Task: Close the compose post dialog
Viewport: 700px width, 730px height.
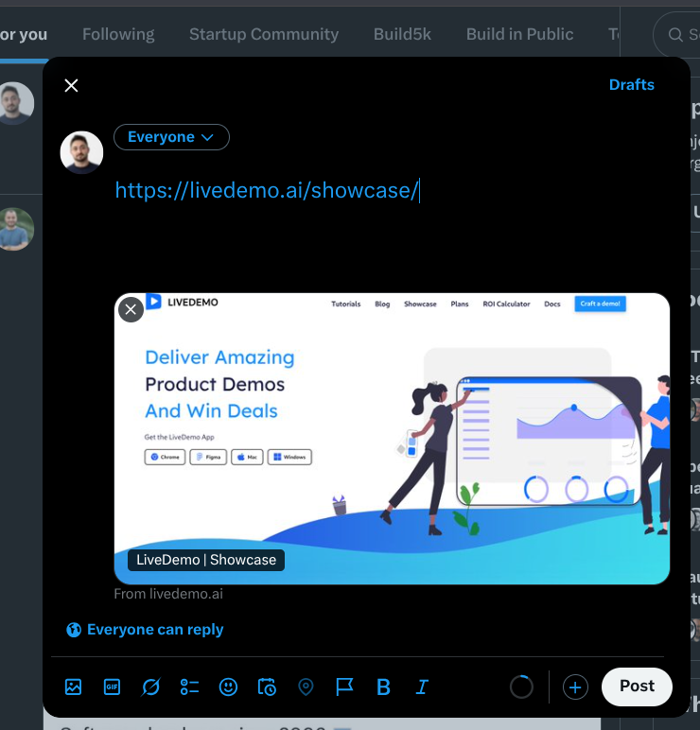Action: click(71, 86)
